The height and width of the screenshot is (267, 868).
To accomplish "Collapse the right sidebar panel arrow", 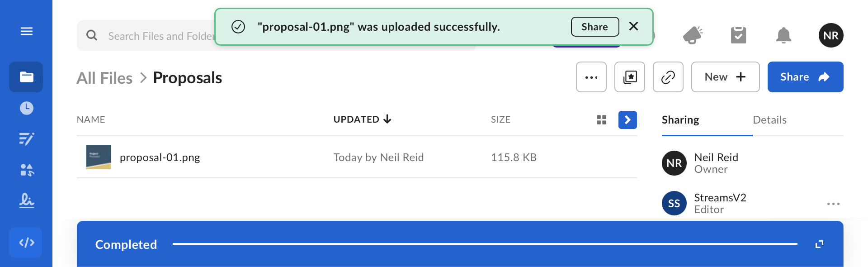I will click(x=627, y=120).
